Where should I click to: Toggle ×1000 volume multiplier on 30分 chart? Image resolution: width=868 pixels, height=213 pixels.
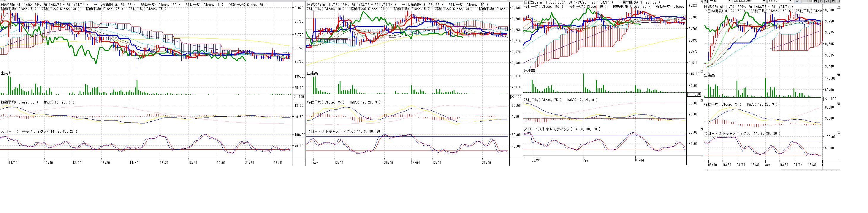pos(694,94)
